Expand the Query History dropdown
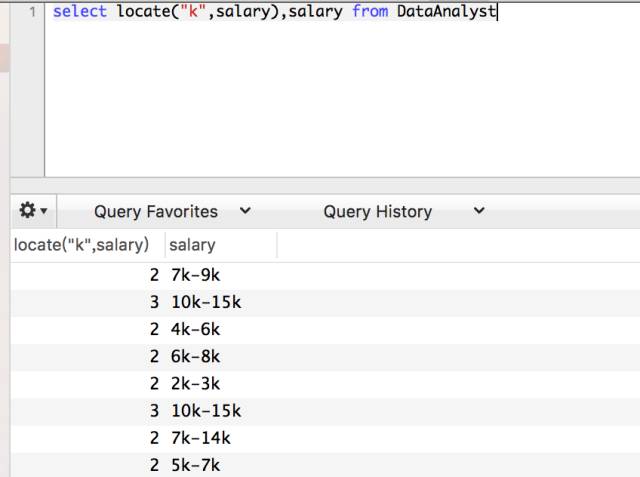Screen dimensions: 640x477 pos(404,211)
